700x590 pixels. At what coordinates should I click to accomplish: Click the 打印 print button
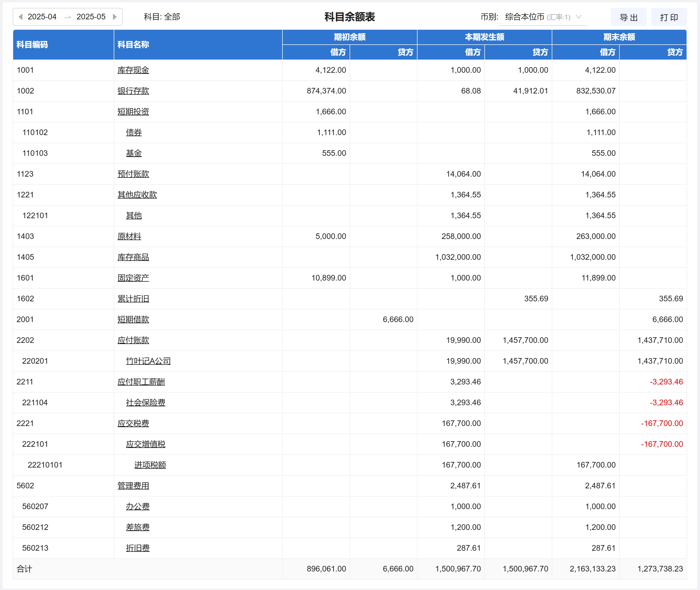pos(669,17)
